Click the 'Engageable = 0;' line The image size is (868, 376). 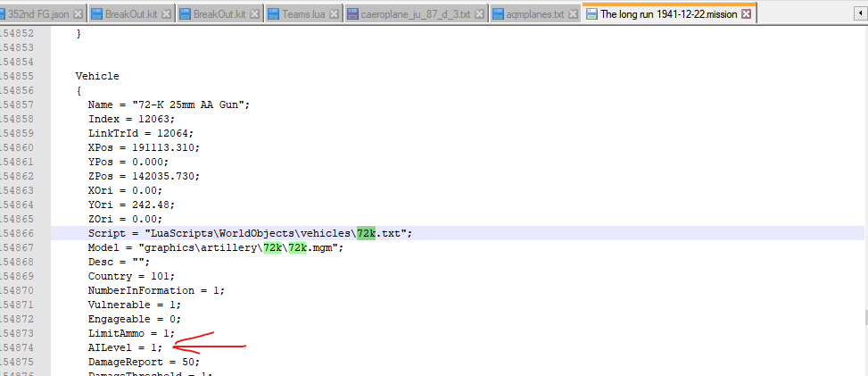click(x=135, y=320)
